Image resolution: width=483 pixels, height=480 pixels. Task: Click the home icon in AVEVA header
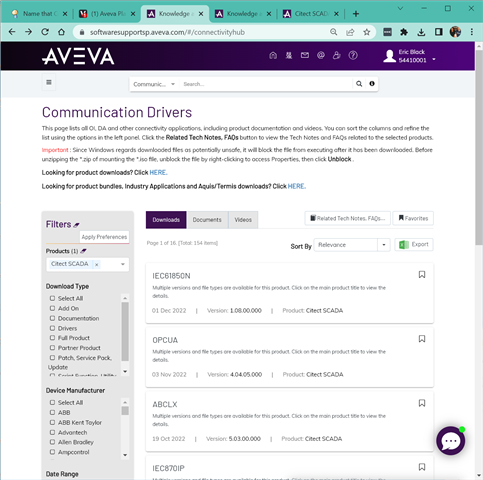coord(273,55)
